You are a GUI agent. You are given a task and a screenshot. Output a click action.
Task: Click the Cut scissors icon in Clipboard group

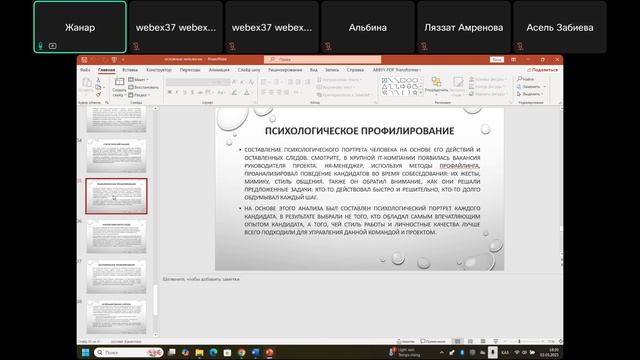[x=98, y=80]
